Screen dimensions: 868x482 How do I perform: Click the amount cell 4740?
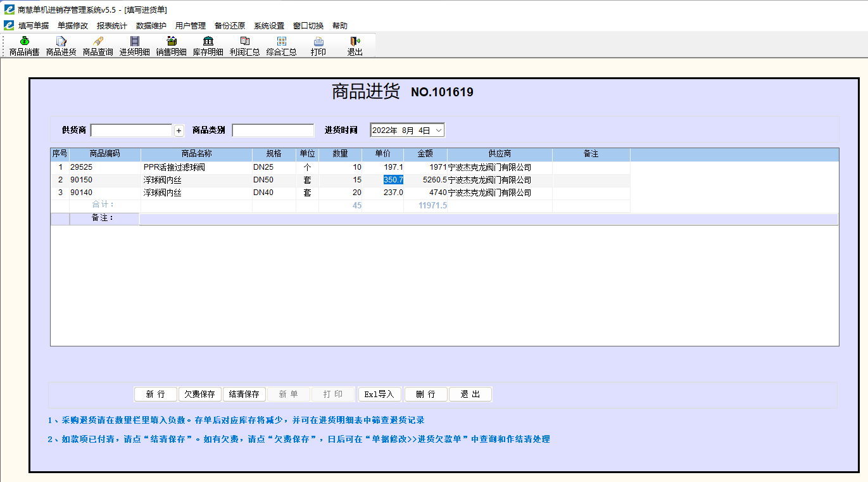[425, 193]
